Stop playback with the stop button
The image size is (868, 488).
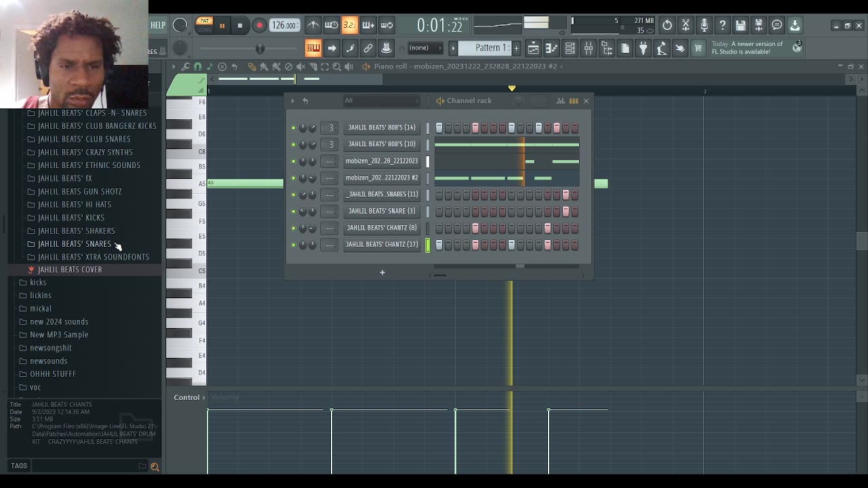point(239,26)
